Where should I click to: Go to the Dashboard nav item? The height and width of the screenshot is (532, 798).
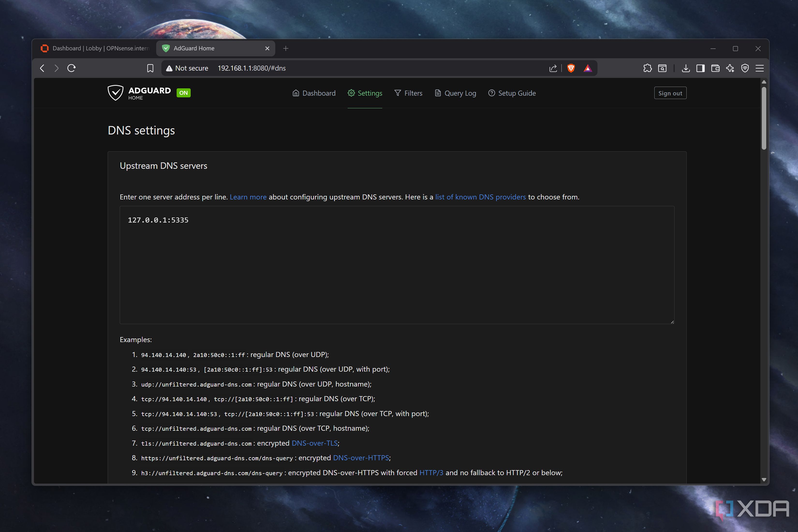tap(314, 93)
